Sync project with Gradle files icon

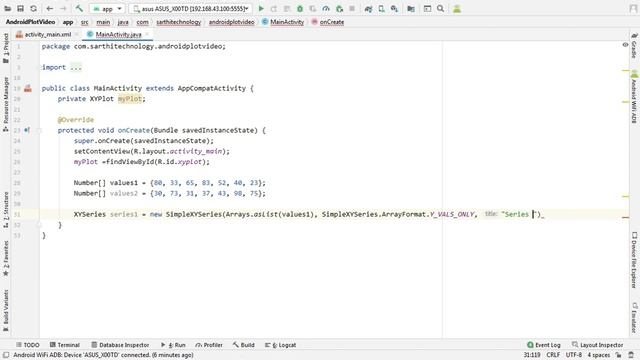368,9
